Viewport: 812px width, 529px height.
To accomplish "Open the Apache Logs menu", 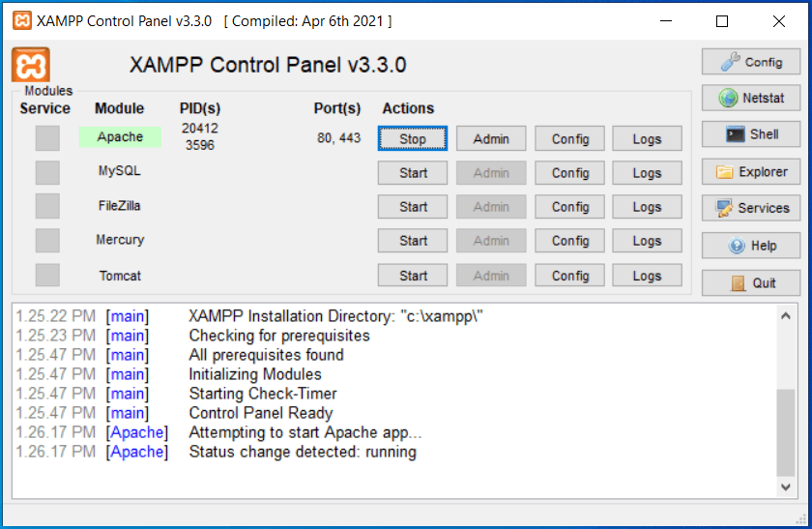I will (x=647, y=138).
